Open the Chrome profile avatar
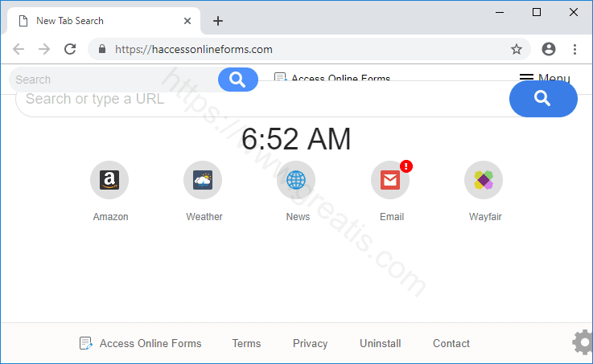Viewport: 593px width, 364px height. point(549,49)
